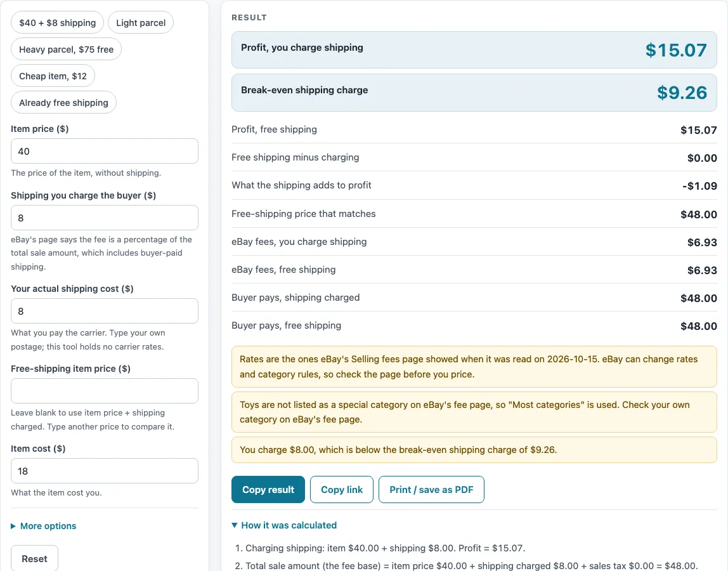Expand the "More options" section
The height and width of the screenshot is (571, 728).
coord(44,526)
